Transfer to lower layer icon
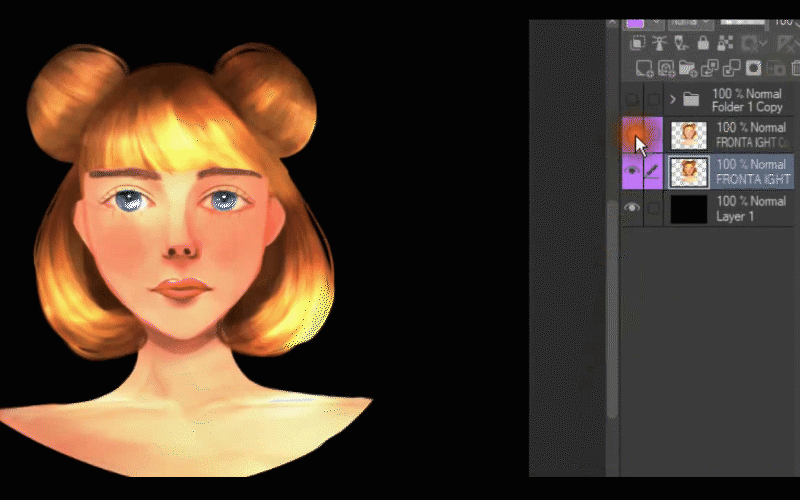 [x=710, y=68]
